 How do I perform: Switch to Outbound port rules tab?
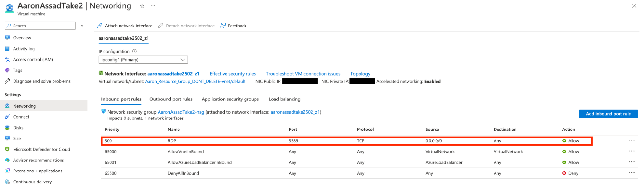click(171, 99)
